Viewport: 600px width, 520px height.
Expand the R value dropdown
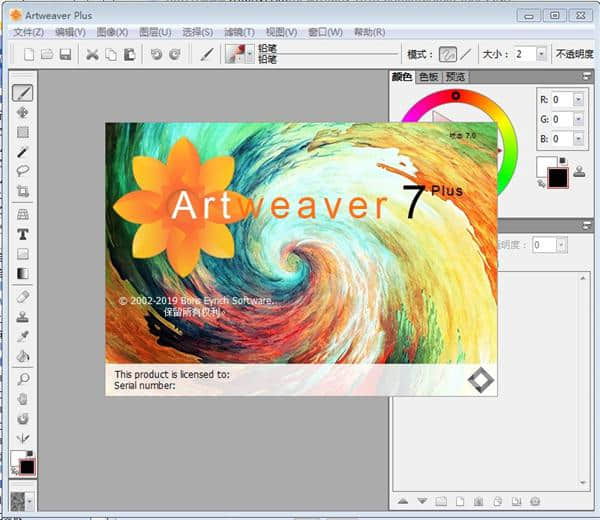click(x=578, y=99)
